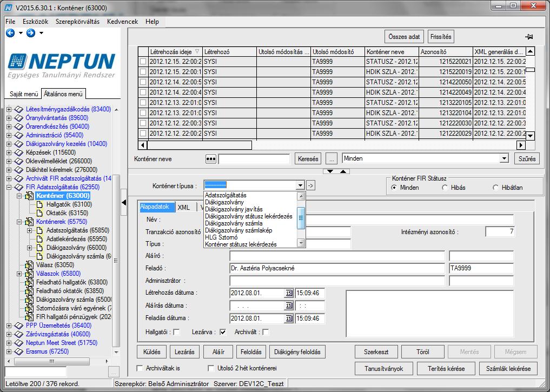Open calendar for Létrehozás dátuma

click(x=289, y=293)
